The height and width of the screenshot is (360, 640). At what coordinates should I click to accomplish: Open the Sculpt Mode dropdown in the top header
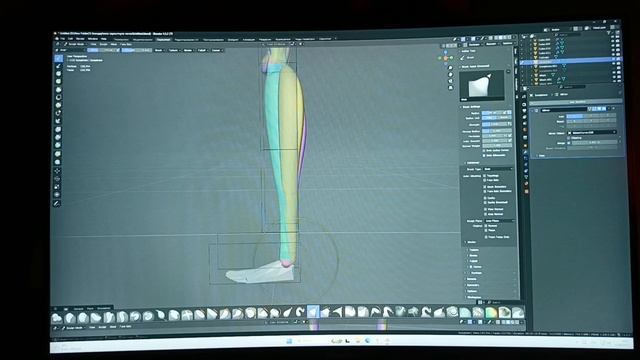[x=75, y=44]
